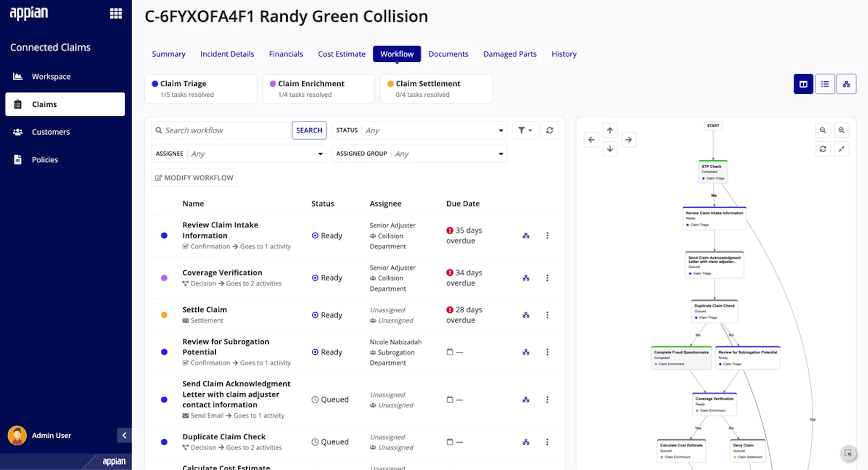Open the Incident Details tab
The image size is (868, 470).
tap(227, 54)
